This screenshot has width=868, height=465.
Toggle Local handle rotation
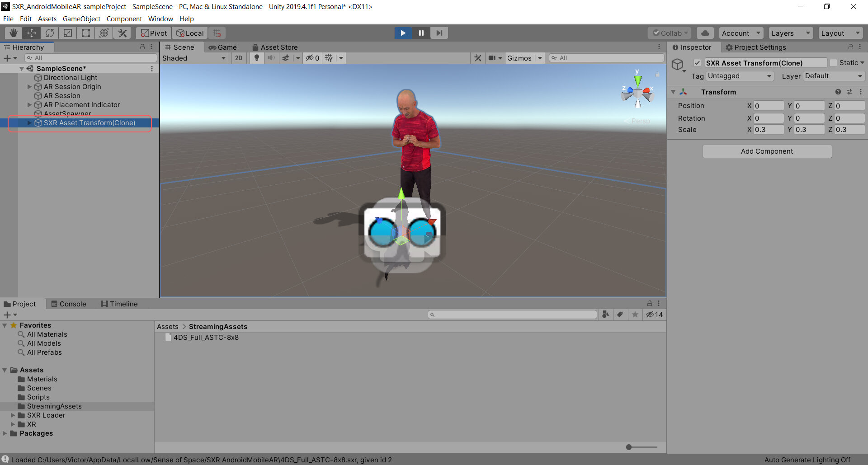tap(190, 33)
